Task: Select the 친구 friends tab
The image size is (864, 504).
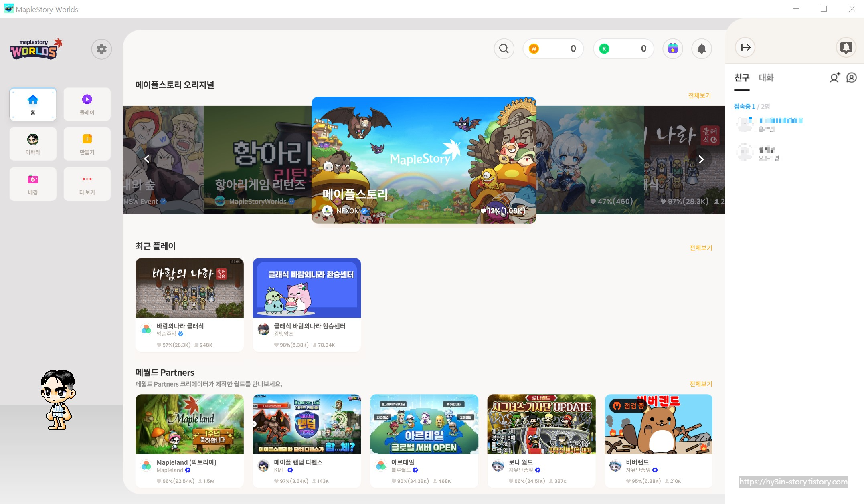Action: tap(742, 78)
